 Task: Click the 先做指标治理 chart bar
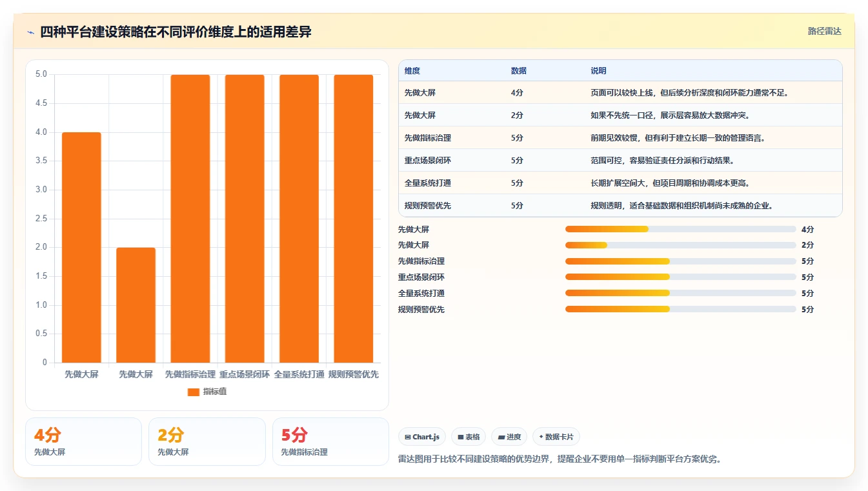pyautogui.click(x=190, y=219)
